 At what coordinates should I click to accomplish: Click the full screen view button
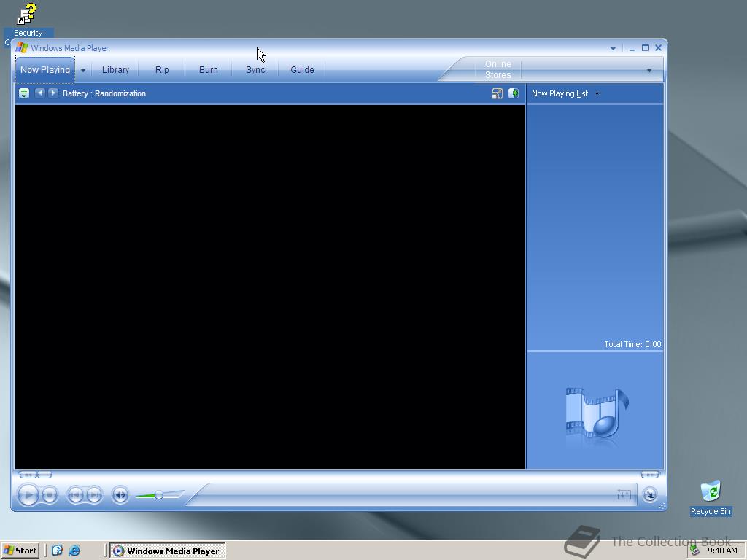click(x=624, y=495)
